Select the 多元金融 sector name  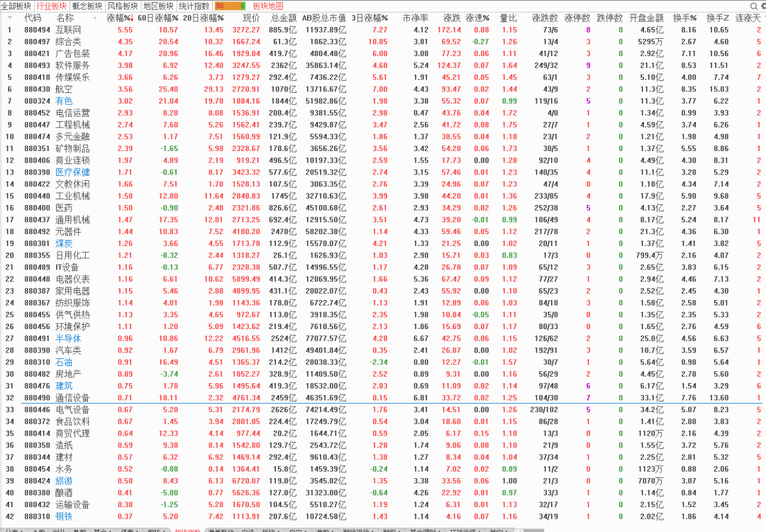pos(73,137)
